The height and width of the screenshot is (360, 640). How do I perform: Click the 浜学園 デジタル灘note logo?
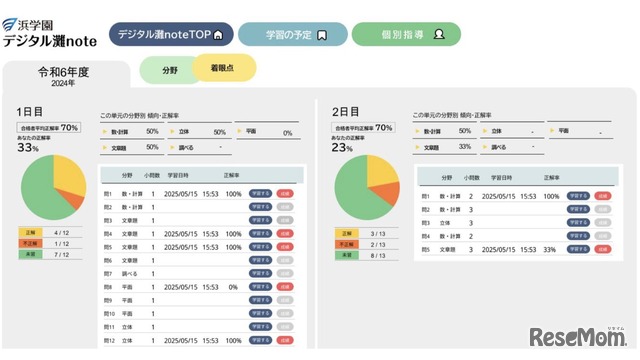pyautogui.click(x=49, y=33)
